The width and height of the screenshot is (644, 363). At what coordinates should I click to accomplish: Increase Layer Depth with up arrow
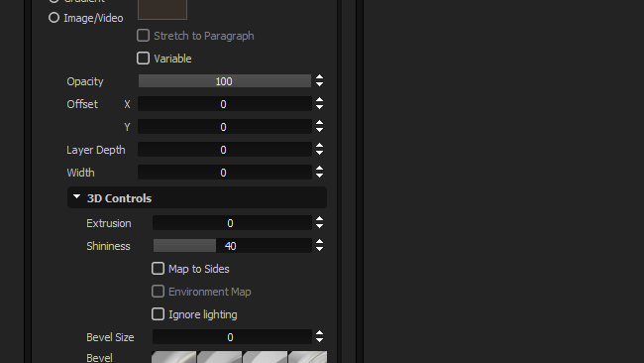tap(320, 146)
